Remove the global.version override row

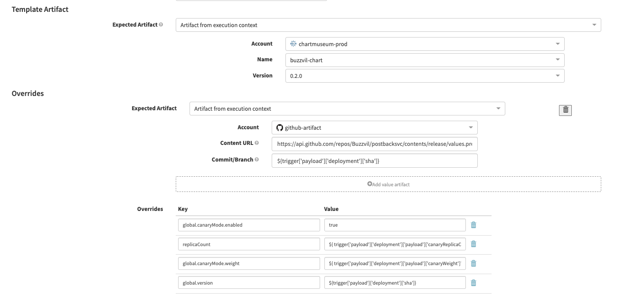[x=473, y=283]
